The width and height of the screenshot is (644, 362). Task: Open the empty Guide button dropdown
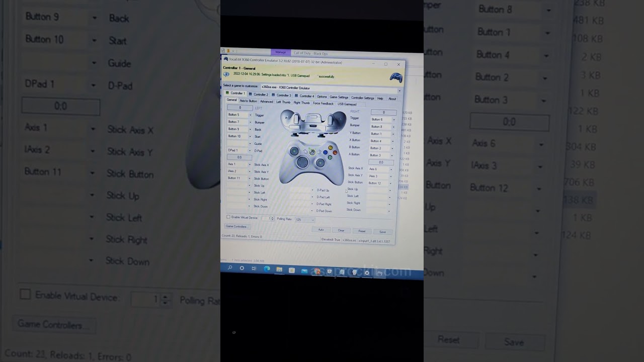coord(239,143)
